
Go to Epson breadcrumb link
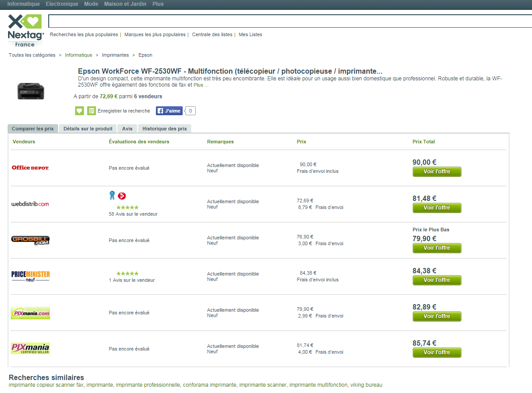click(x=145, y=55)
